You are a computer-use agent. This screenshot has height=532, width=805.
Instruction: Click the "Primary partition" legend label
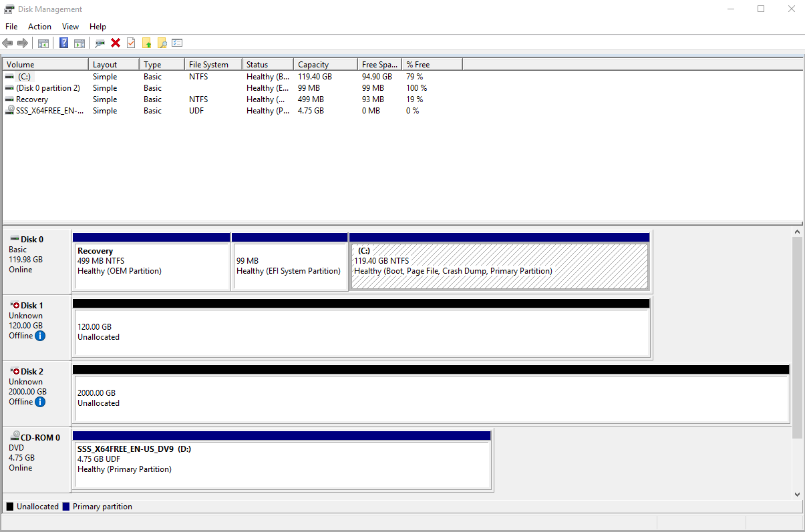coord(102,507)
